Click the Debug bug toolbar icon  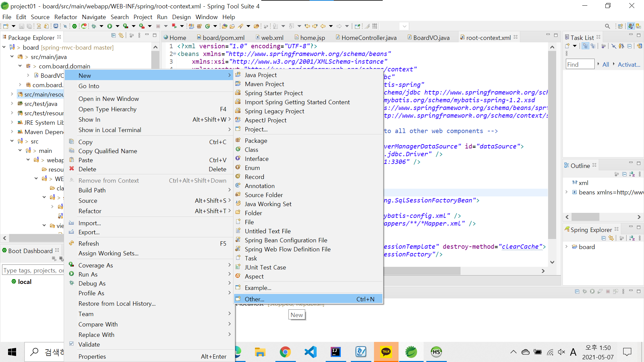coord(94,26)
